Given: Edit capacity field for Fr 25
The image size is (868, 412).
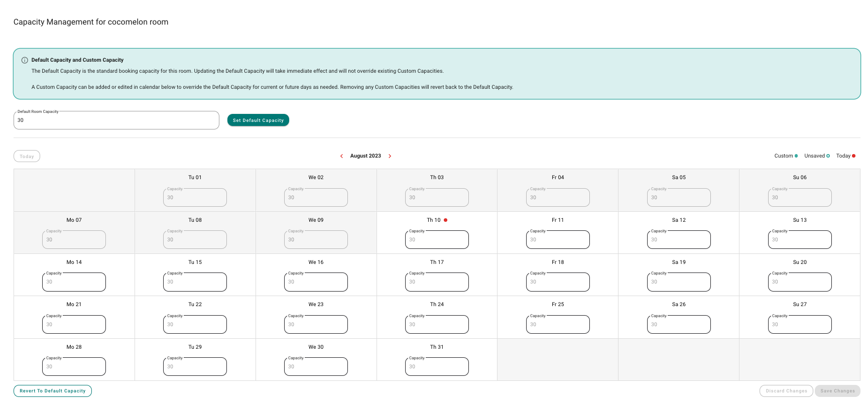Looking at the screenshot, I should click(x=558, y=325).
